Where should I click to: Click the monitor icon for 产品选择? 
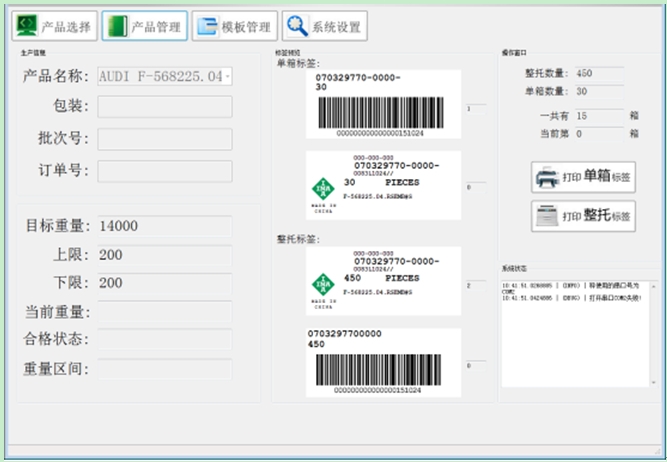click(x=26, y=26)
